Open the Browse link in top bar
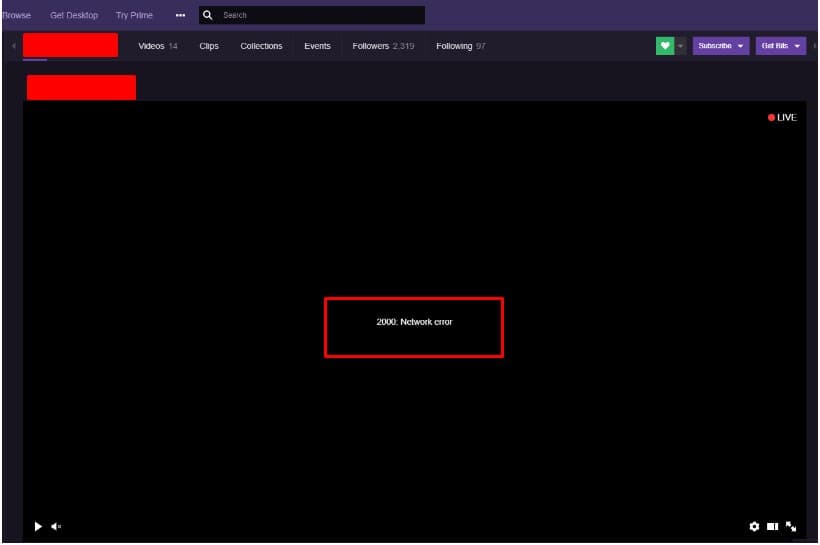 point(16,15)
